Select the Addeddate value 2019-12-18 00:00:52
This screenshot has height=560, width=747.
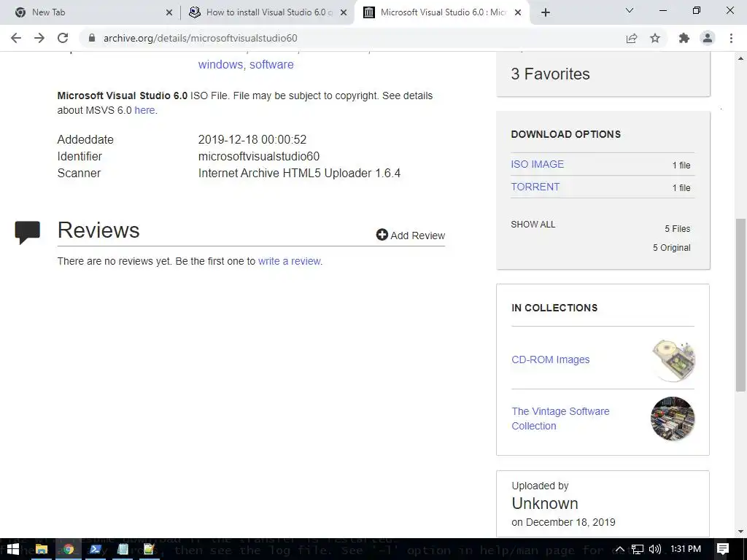[x=252, y=139]
